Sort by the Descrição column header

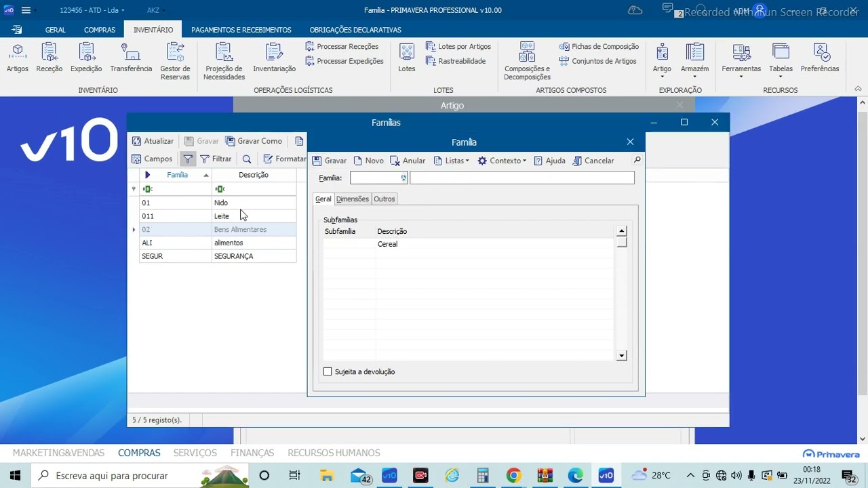[x=254, y=175]
